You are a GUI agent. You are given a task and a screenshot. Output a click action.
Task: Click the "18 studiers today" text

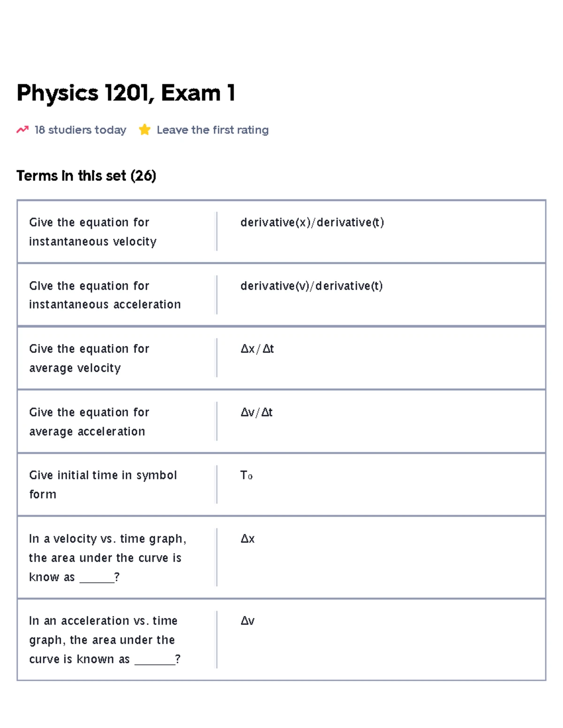pyautogui.click(x=80, y=130)
